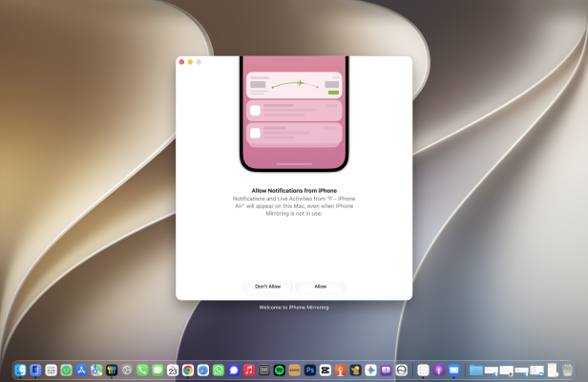
Task: Open Passwords app with keys icon
Action: pyautogui.click(x=112, y=371)
